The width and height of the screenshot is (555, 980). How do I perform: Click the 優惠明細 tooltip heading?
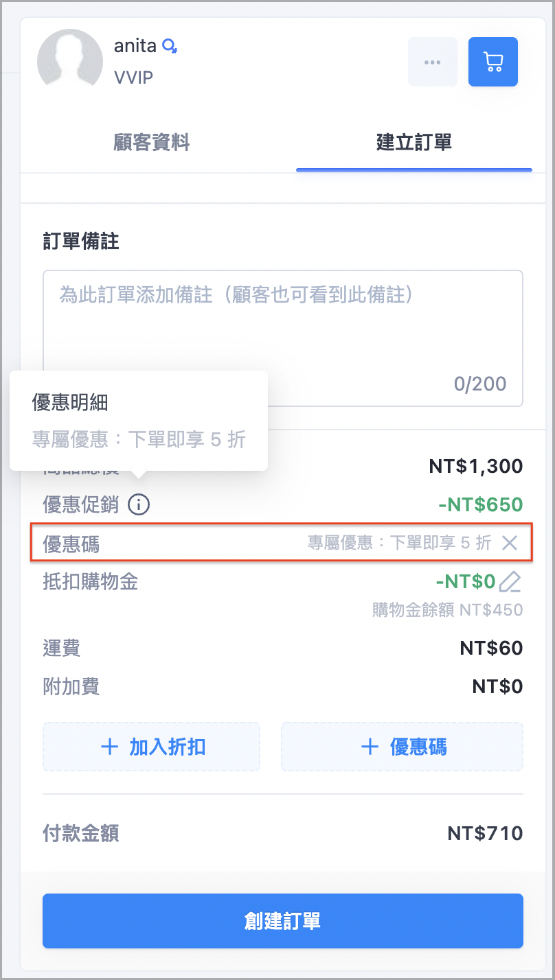70,403
